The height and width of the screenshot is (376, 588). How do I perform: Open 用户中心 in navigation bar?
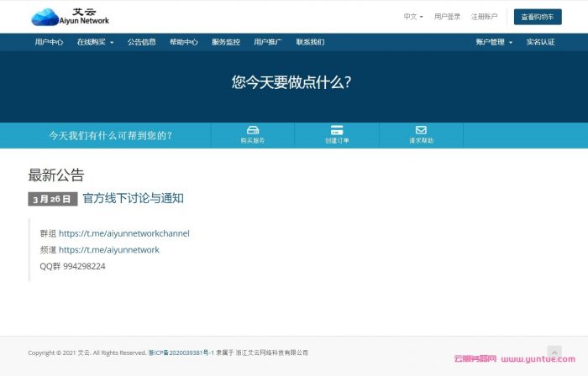pos(49,42)
